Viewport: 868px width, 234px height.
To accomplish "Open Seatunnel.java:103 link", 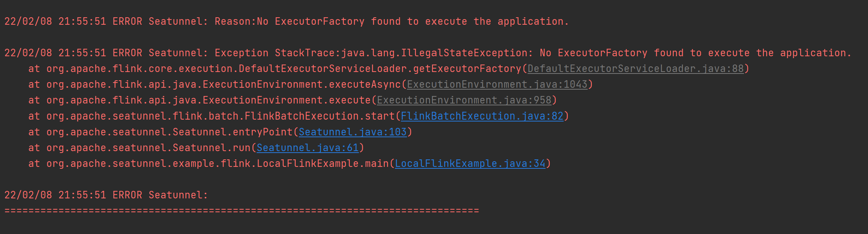I will [353, 132].
